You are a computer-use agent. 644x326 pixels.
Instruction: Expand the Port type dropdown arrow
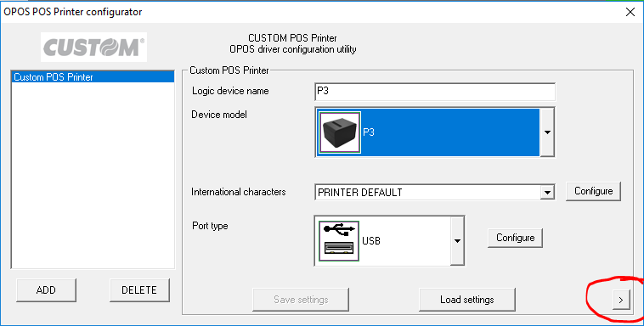point(457,241)
